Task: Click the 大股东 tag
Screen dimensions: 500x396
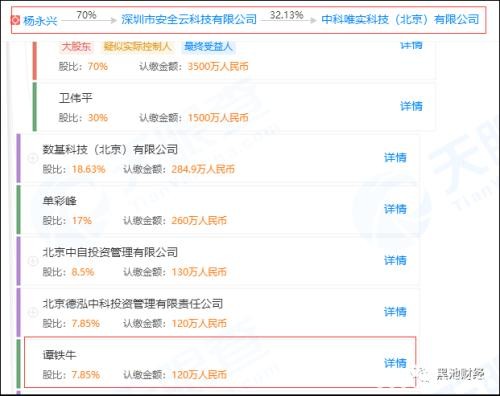Action: tap(76, 46)
